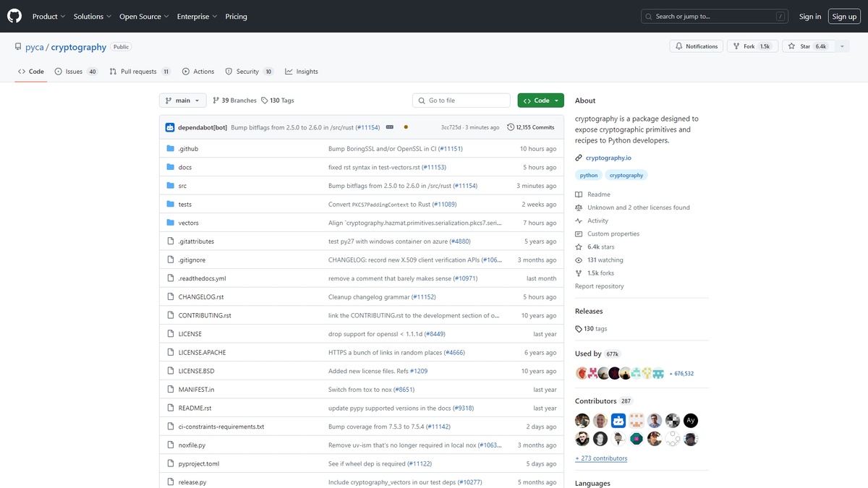
Task: Open CHANGELOG.rst file
Action: pos(201,297)
